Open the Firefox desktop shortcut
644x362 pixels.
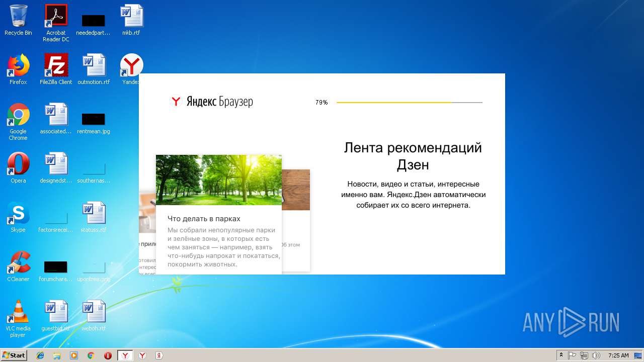pos(18,69)
